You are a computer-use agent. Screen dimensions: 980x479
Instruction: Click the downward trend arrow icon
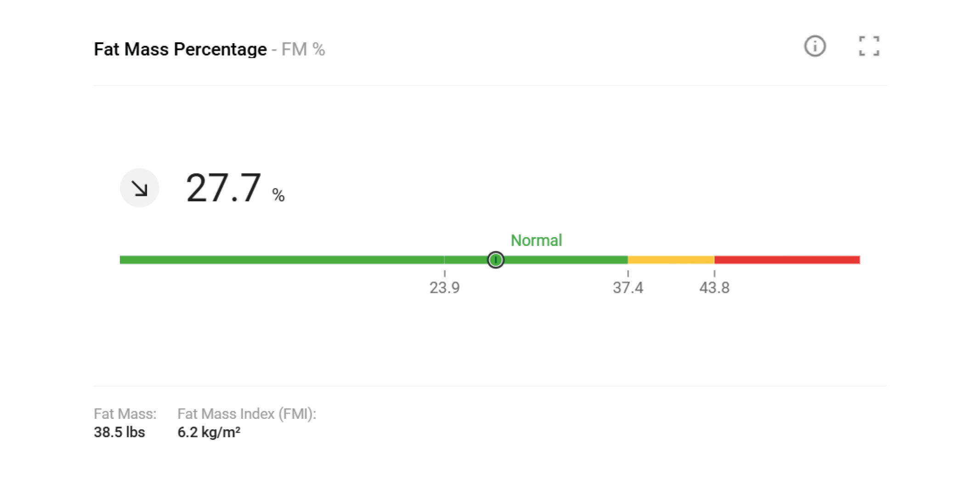[x=139, y=188]
